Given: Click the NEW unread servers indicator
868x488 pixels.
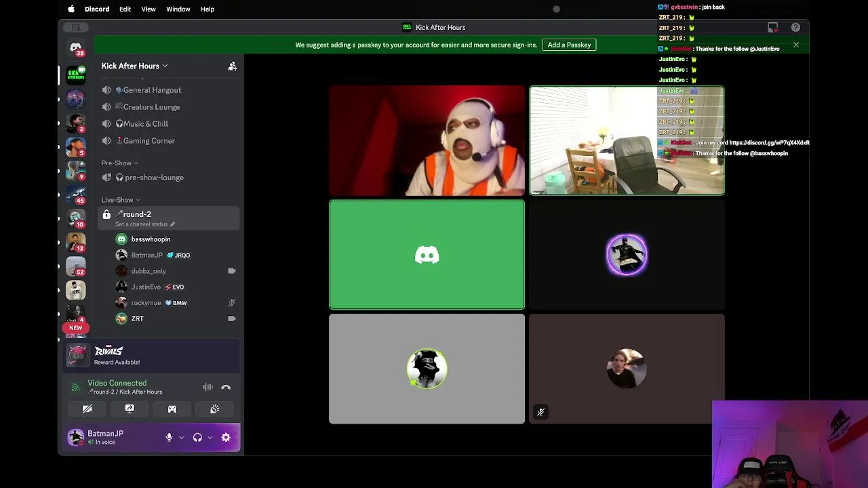Looking at the screenshot, I should coord(75,327).
